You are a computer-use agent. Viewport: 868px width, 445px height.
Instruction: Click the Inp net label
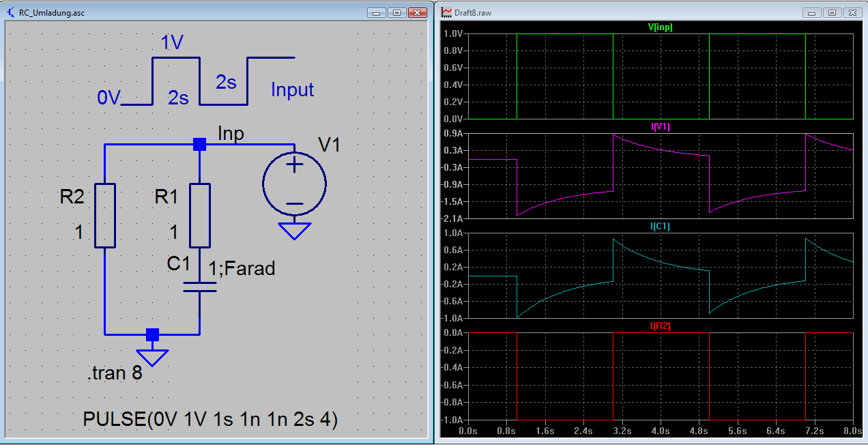(x=231, y=133)
